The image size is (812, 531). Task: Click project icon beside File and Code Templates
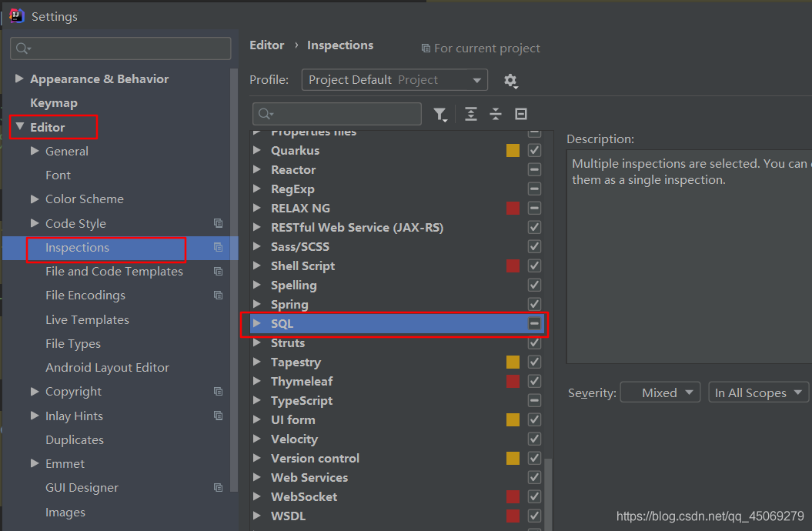pyautogui.click(x=218, y=271)
